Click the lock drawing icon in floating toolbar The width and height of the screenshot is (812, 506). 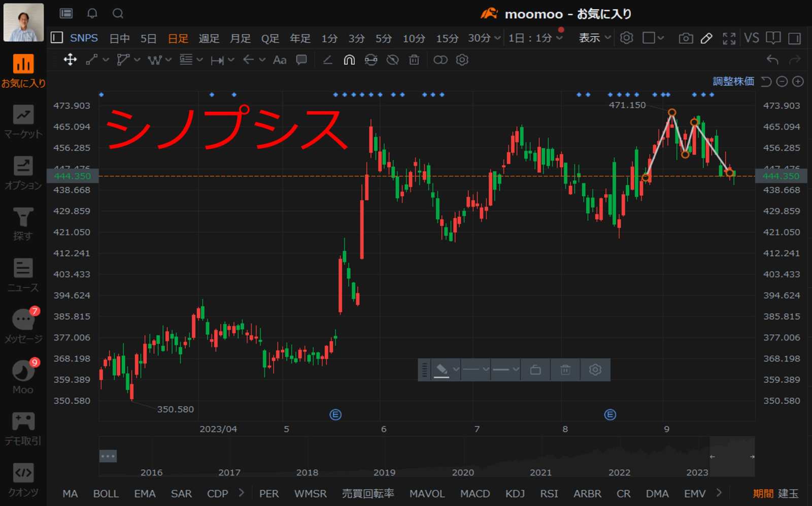click(535, 369)
